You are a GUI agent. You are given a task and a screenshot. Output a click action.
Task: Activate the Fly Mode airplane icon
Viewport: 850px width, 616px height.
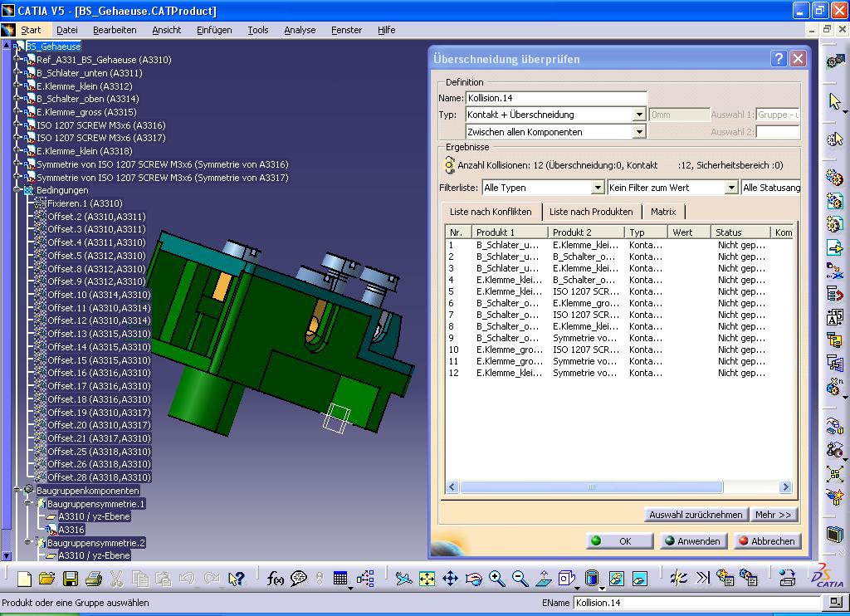tap(404, 579)
